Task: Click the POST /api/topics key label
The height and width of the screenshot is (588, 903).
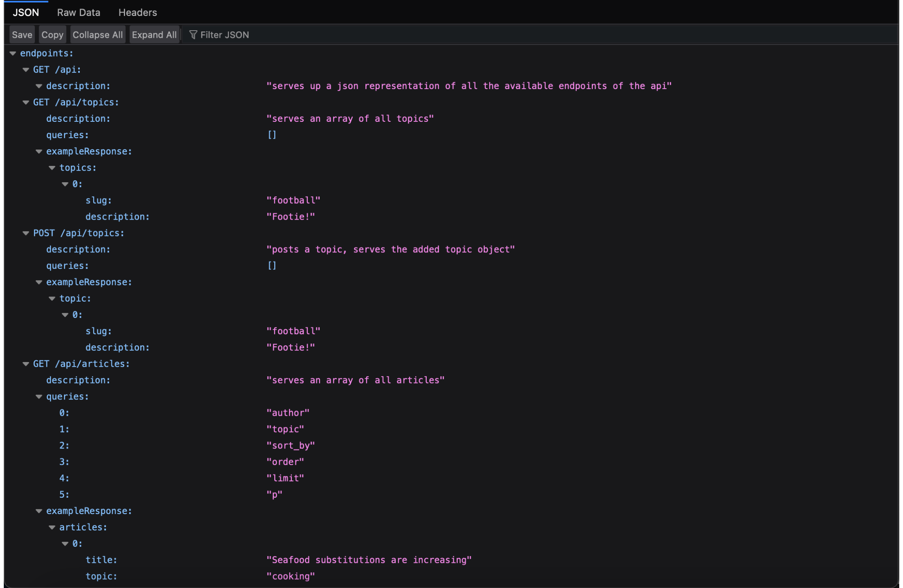Action: [x=79, y=233]
